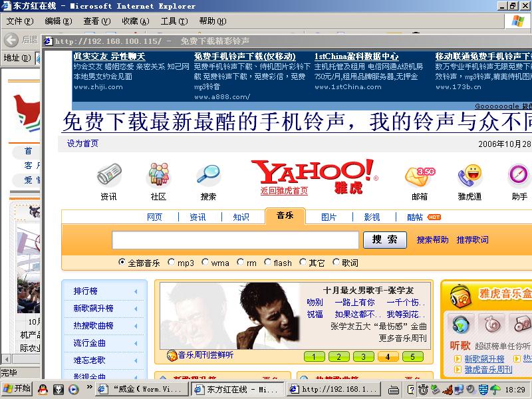Click the wolf-face quick launch icon
This screenshot has width=532, height=399.
click(x=59, y=390)
